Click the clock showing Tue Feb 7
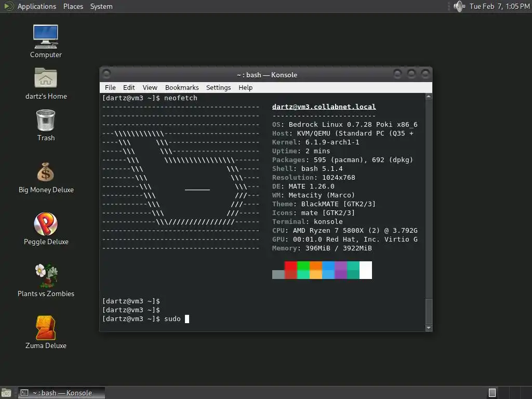Viewport: 532px width, 399px height. coord(499,6)
